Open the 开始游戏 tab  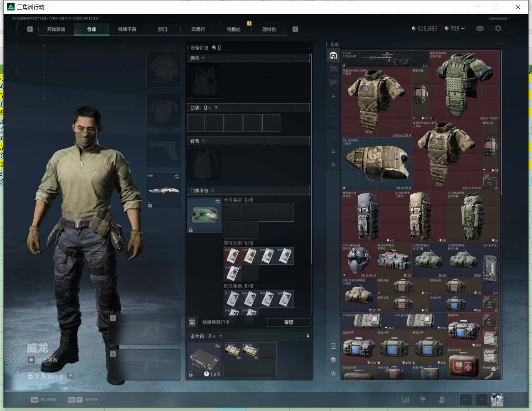click(x=56, y=29)
